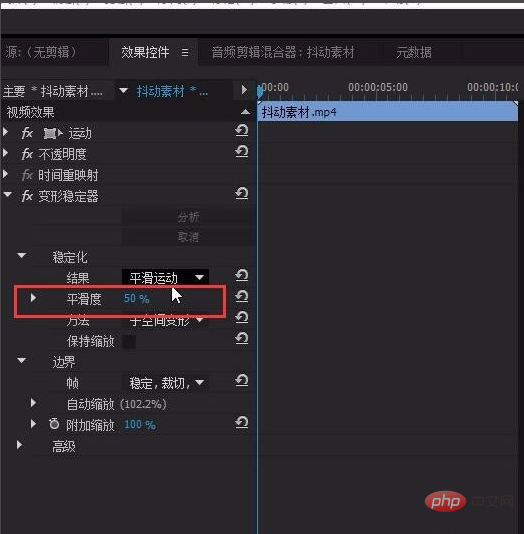Toggle the 附加缩放 stopwatch animation icon
This screenshot has height=534, width=524.
[54, 424]
